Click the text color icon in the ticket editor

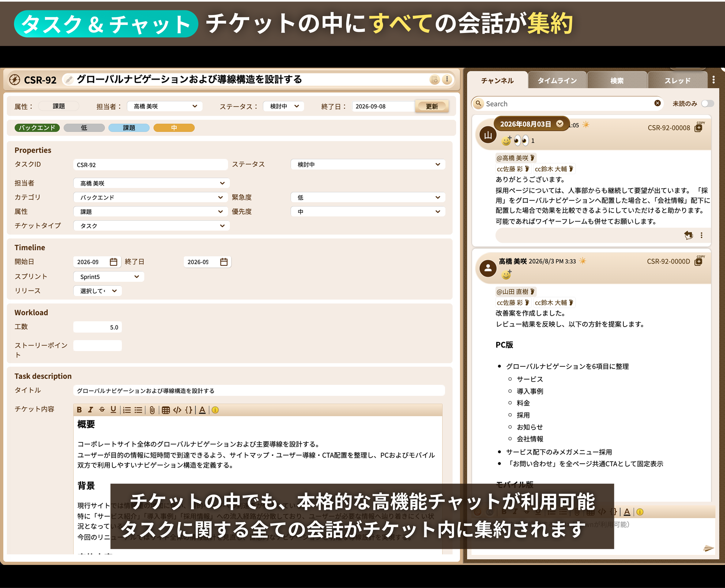[202, 410]
